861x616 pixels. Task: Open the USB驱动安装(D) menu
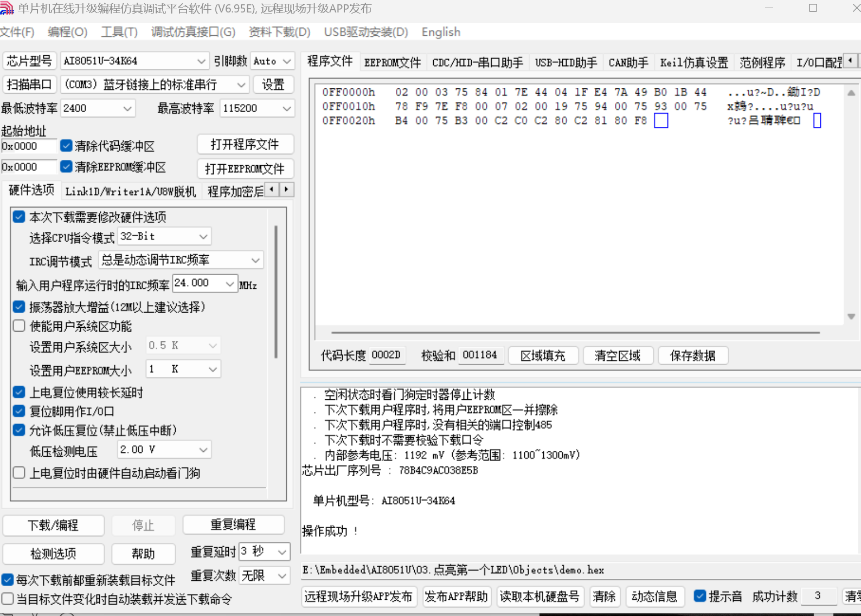(366, 32)
